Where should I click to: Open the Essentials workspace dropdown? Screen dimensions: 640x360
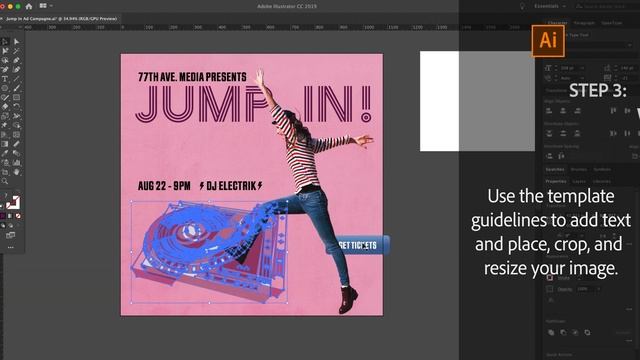pos(549,6)
